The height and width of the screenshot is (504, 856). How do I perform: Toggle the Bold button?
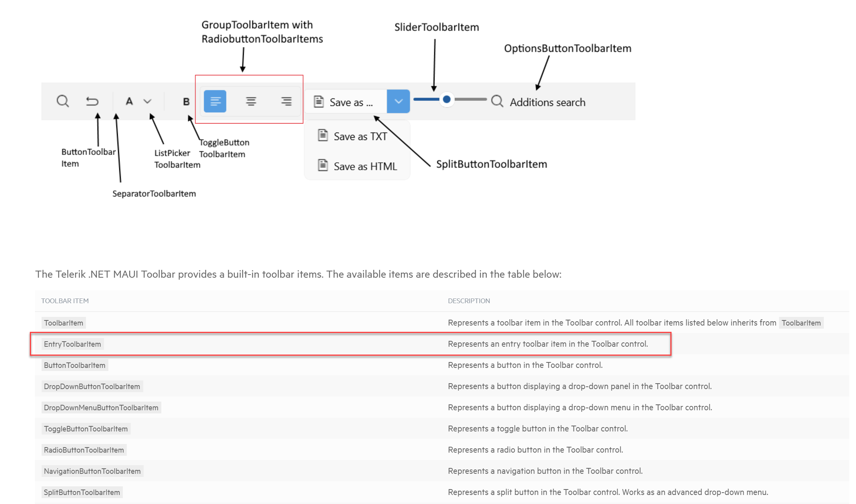(x=186, y=101)
